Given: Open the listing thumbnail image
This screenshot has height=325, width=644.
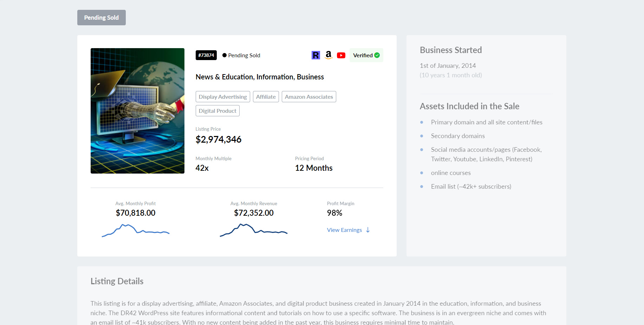Looking at the screenshot, I should (137, 111).
